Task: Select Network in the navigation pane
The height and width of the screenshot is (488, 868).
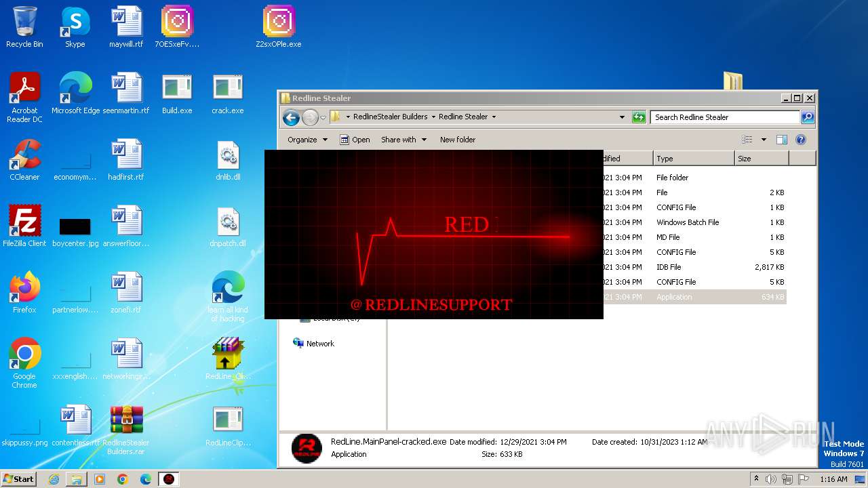Action: (x=313, y=344)
